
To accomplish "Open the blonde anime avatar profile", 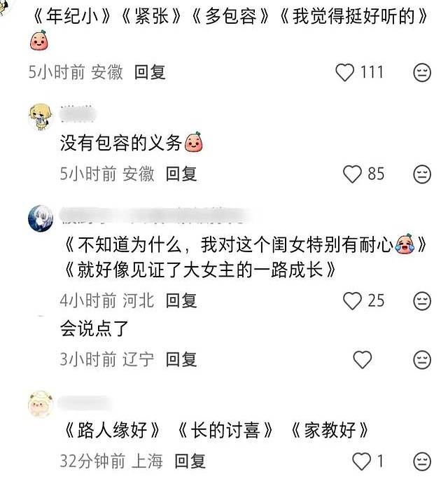I will coord(41,116).
